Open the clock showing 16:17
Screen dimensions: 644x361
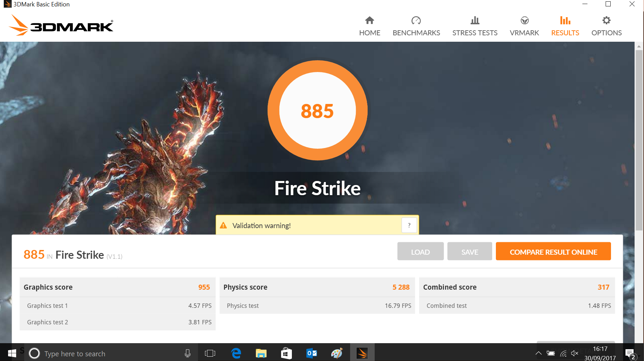click(x=600, y=353)
